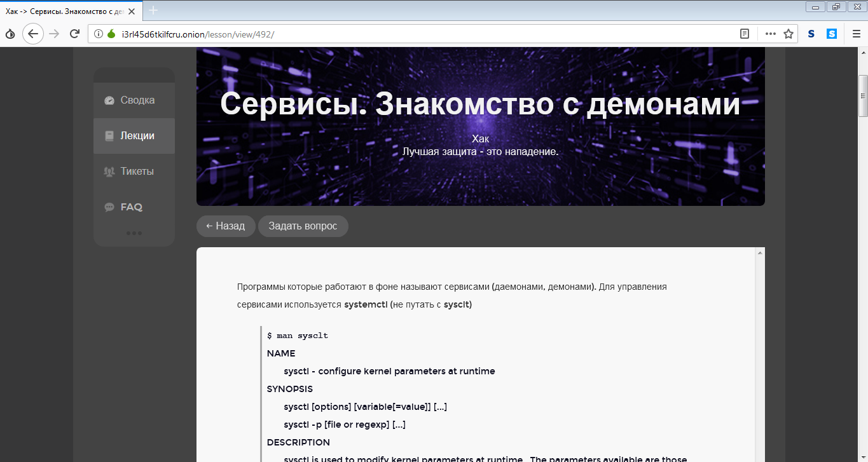The width and height of the screenshot is (868, 462).
Task: Click the line sysctl [options] [variable[=value]] [...]
Action: click(366, 407)
